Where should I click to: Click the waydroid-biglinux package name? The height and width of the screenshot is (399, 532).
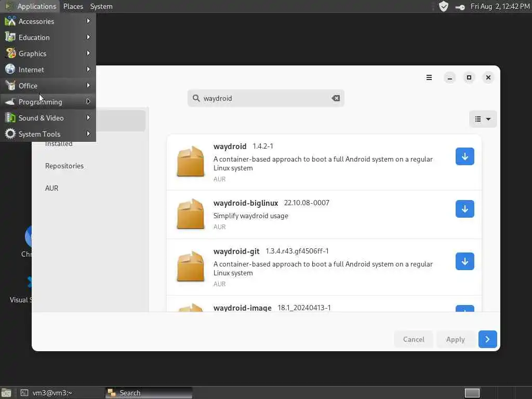[x=246, y=203]
